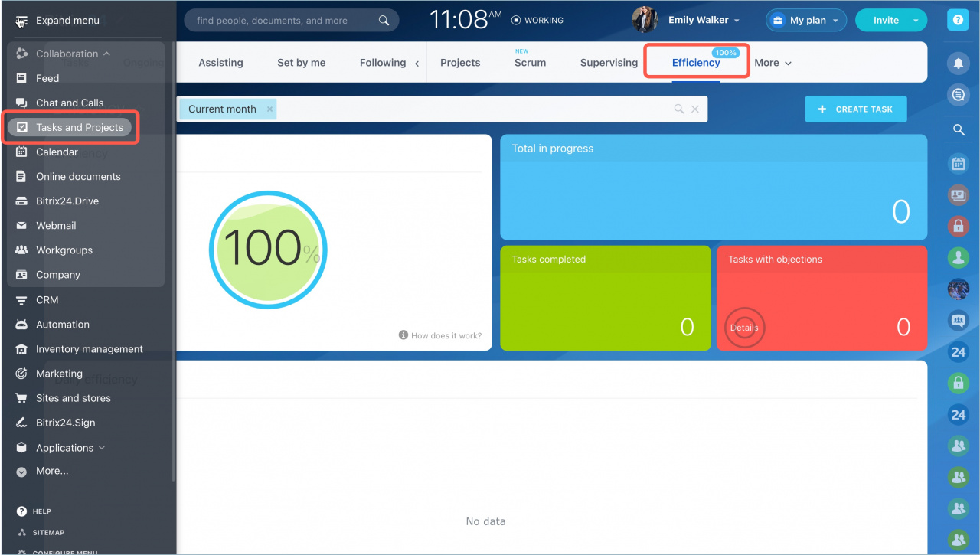Switch to the Scrum tab

pos(530,63)
